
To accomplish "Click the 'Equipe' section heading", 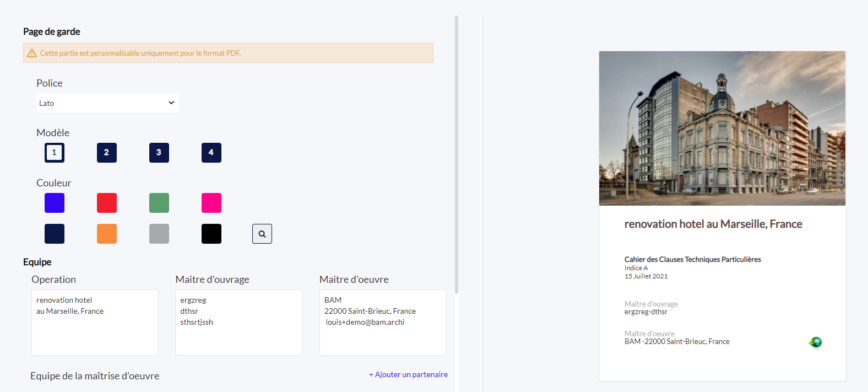I will [37, 262].
